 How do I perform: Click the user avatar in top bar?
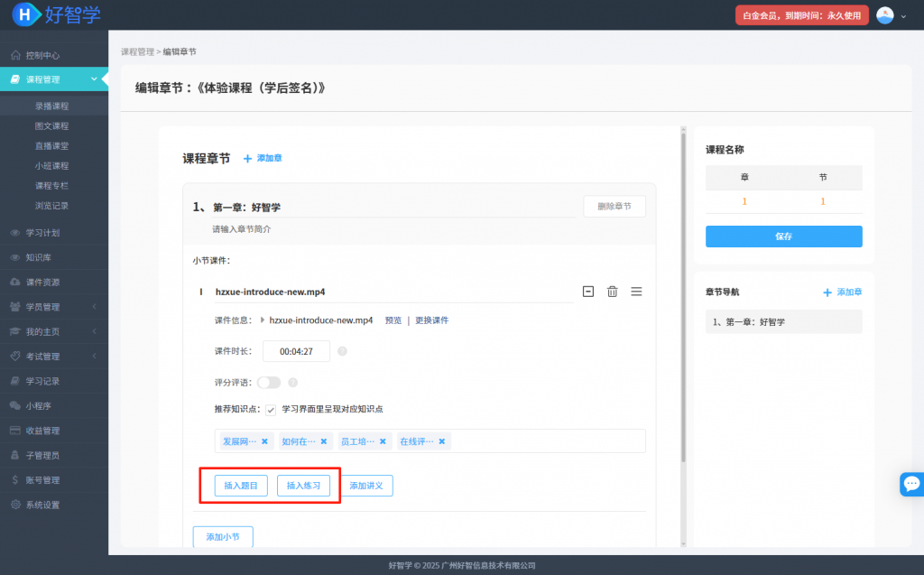coord(885,15)
